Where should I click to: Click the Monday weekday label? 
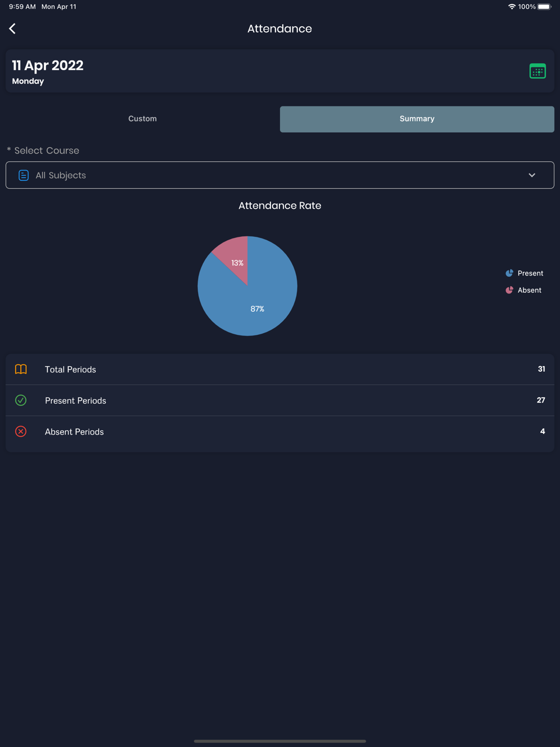(x=28, y=81)
